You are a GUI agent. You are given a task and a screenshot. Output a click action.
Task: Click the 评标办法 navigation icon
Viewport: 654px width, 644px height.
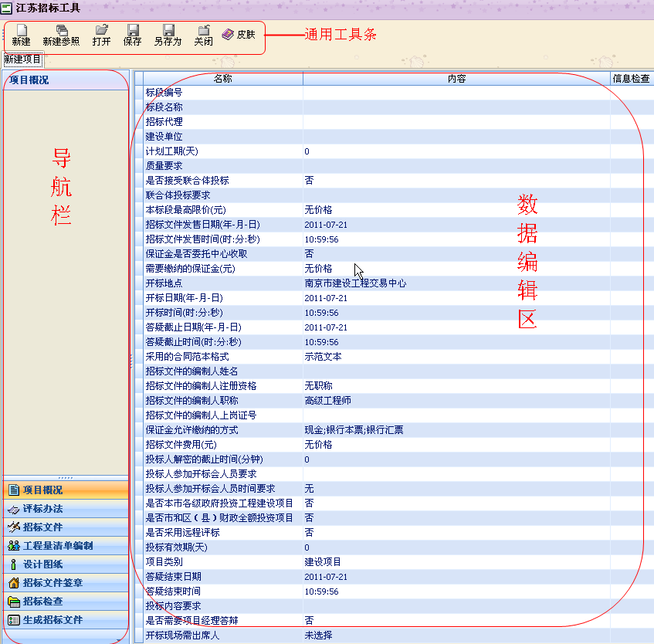(x=14, y=510)
